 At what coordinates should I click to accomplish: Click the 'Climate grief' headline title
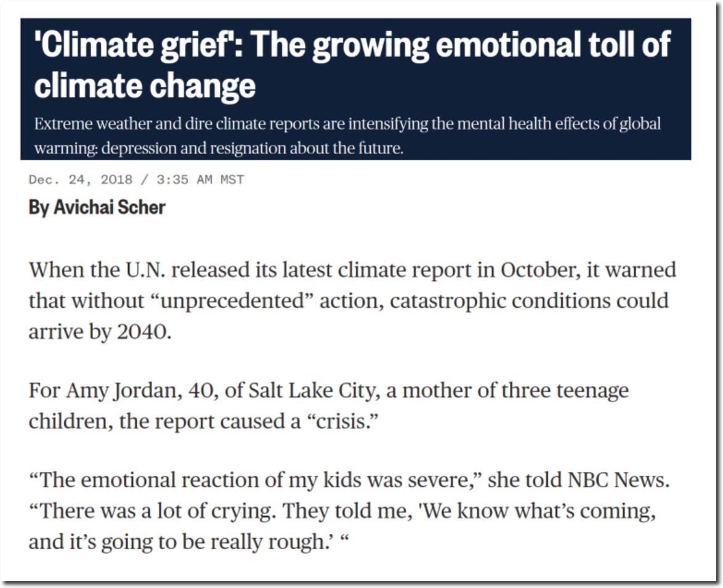(352, 64)
